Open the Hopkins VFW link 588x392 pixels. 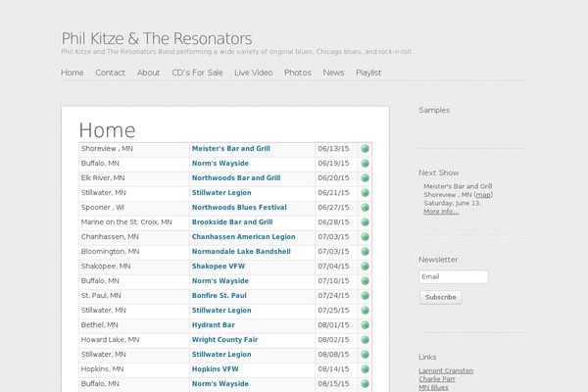pyautogui.click(x=216, y=368)
